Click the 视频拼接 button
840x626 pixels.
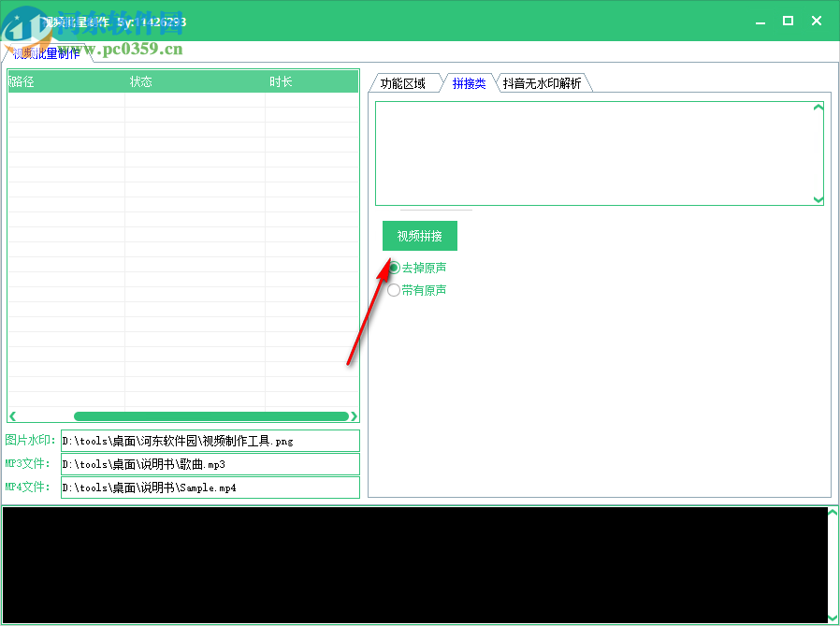pos(419,236)
